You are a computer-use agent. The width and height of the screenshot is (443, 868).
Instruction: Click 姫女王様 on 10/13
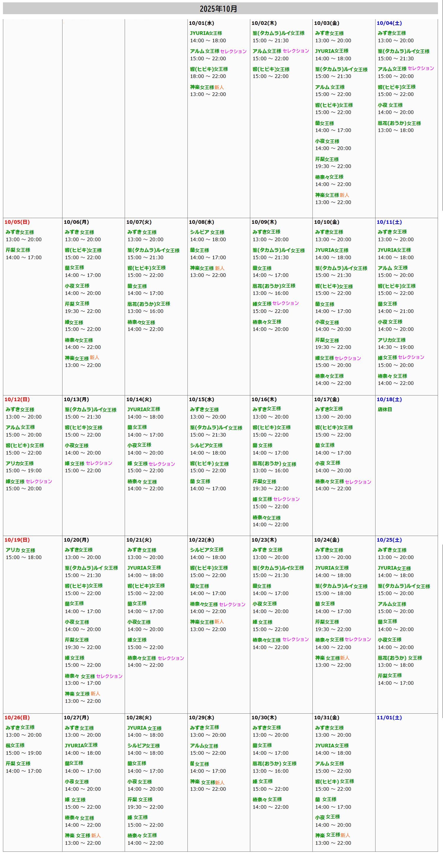click(x=74, y=464)
